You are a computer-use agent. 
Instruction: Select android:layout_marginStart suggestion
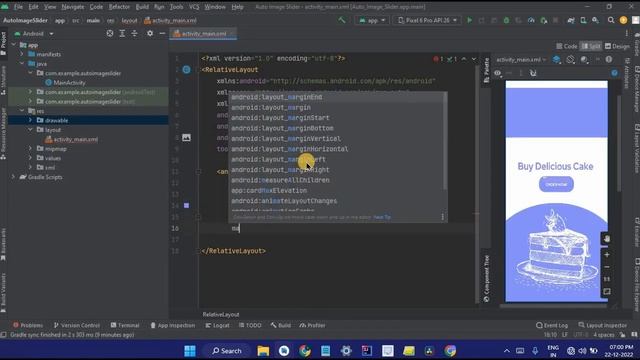pos(280,118)
